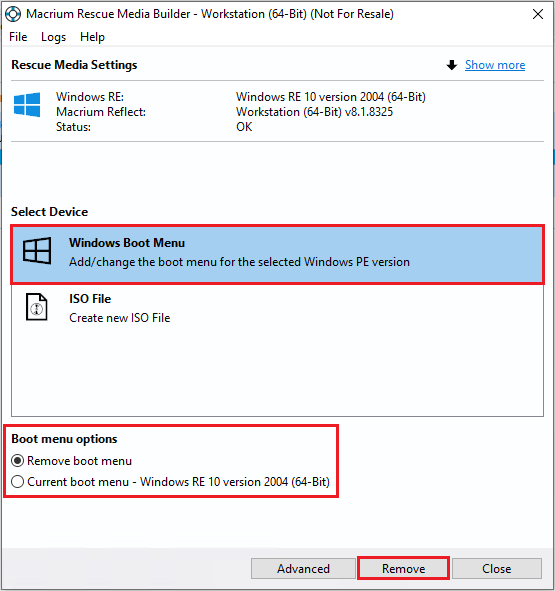Viewport: 555px width, 591px height.
Task: Click the Status OK value text
Action: coord(244,127)
